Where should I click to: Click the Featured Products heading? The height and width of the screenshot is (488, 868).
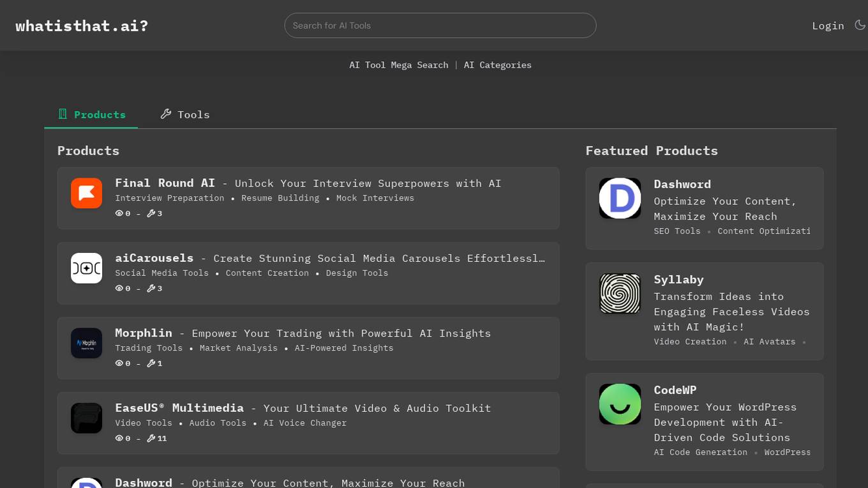point(652,151)
